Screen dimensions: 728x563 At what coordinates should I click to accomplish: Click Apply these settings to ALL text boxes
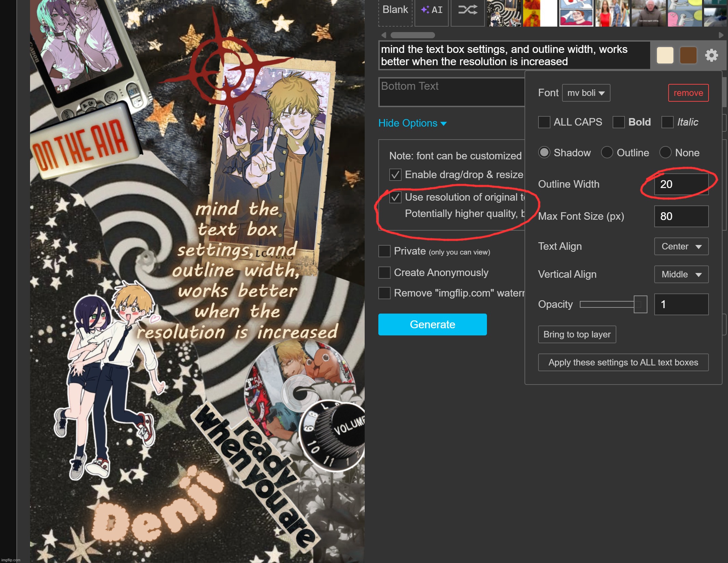pos(623,362)
